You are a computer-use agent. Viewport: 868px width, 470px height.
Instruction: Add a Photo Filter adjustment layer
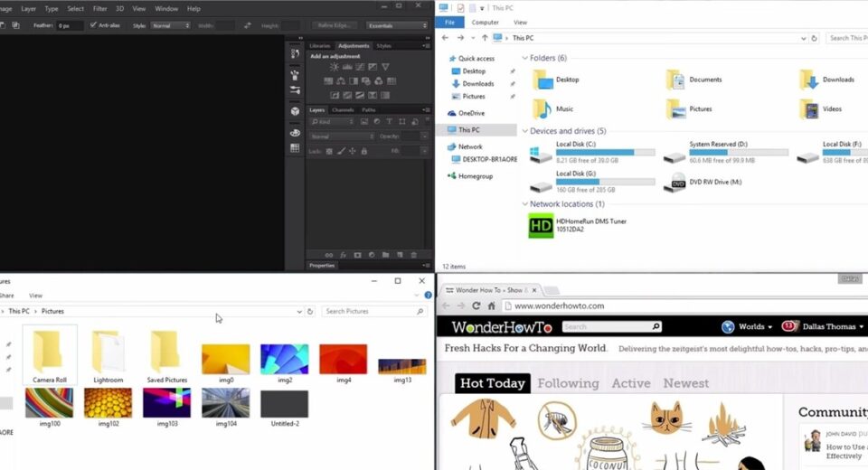click(366, 80)
